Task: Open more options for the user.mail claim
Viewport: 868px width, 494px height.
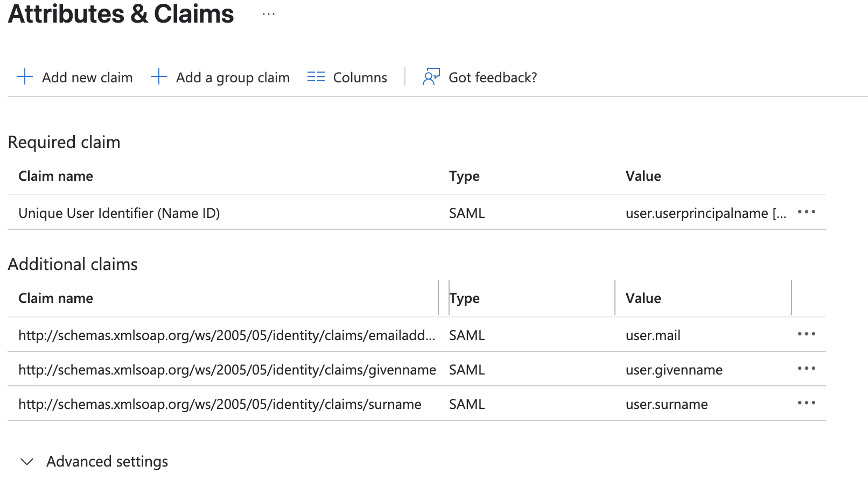Action: pos(806,334)
